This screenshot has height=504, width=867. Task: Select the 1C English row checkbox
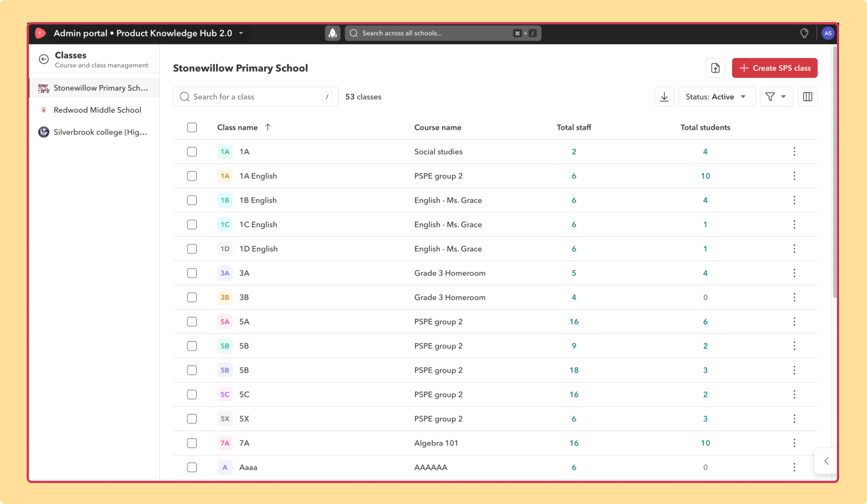pyautogui.click(x=192, y=225)
